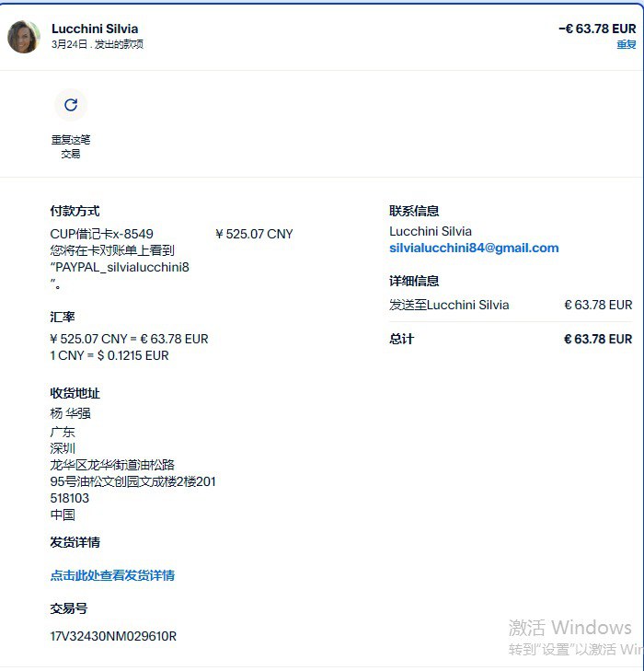Click the −€ 63.78 EUR header amount
The image size is (644, 671).
tap(597, 29)
